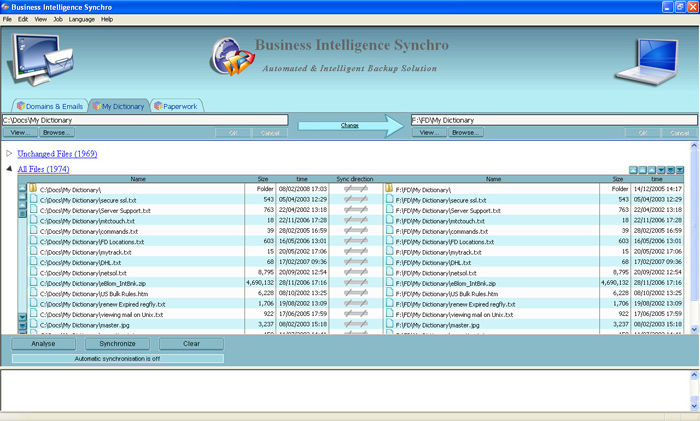Click yellow folder icon of F:\FD\My Dictionary\ row
700x421 pixels.
[389, 188]
